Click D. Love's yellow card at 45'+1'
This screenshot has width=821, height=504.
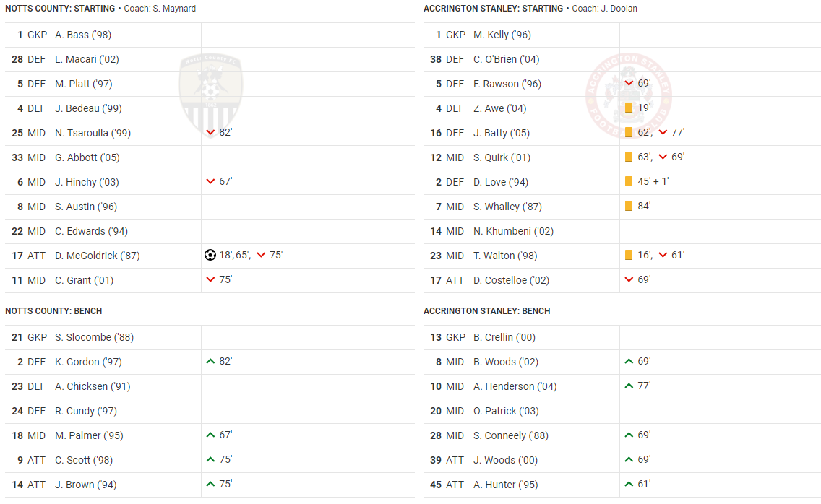coord(629,181)
